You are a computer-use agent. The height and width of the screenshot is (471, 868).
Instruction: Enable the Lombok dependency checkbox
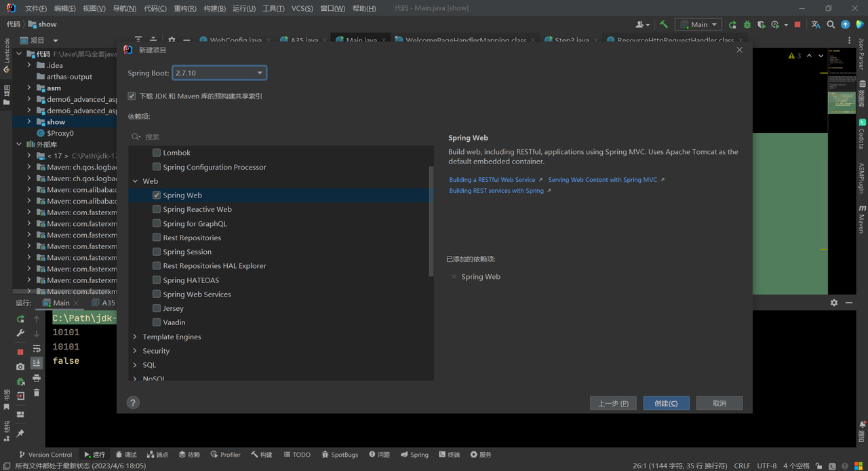pos(157,153)
